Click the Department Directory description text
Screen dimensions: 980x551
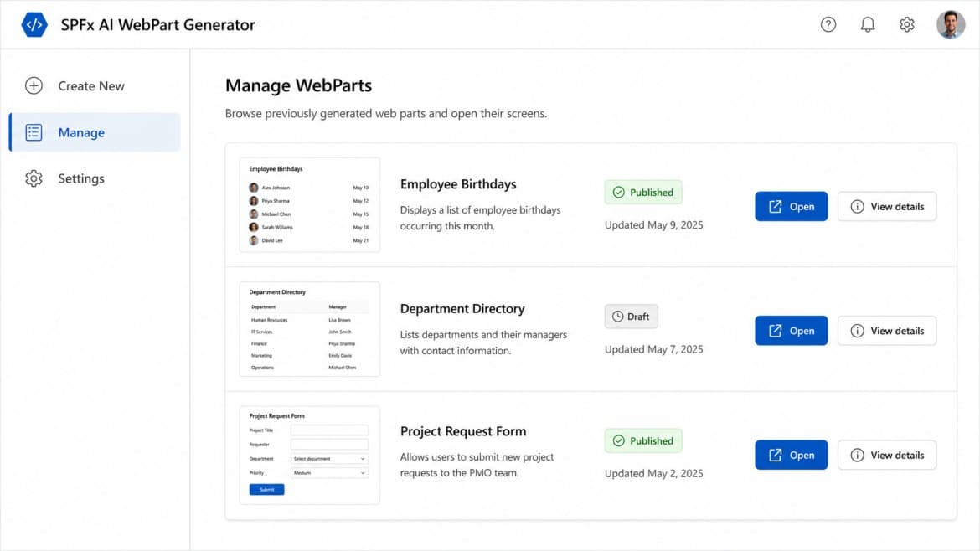(484, 342)
